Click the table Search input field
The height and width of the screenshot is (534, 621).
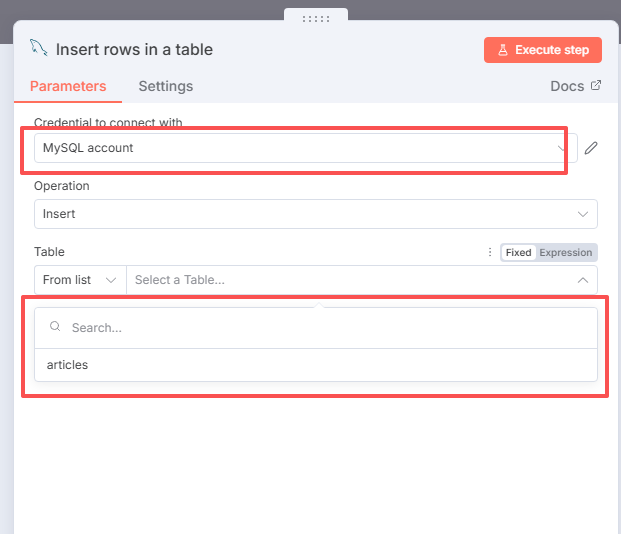coord(316,328)
